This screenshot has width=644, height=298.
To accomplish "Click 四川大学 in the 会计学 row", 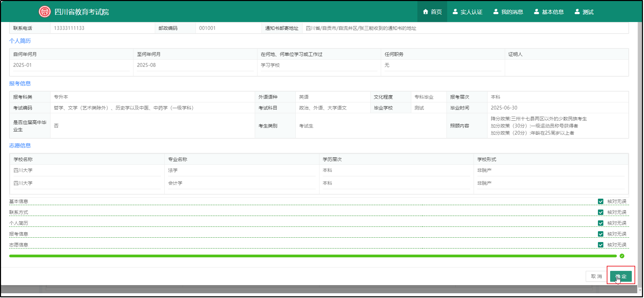I will (23, 183).
